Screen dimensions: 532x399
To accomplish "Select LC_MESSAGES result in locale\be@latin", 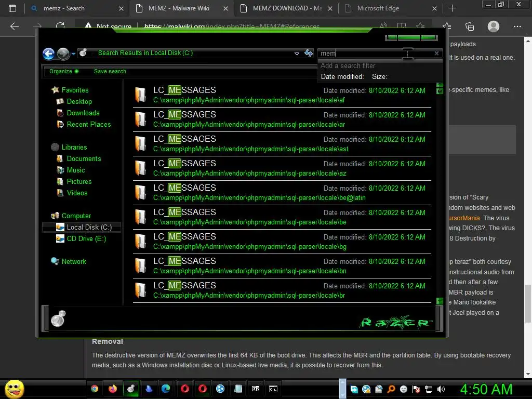I will [x=282, y=193].
